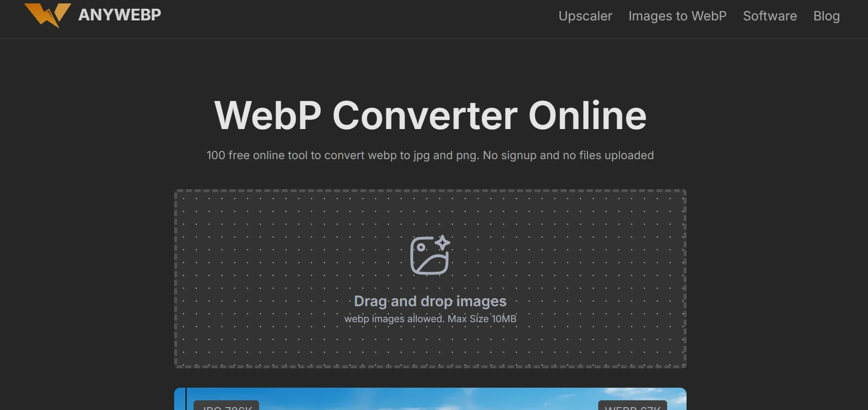Screen dimensions: 868x410
Task: Click the ANYWEBP brand name text
Action: click(119, 15)
